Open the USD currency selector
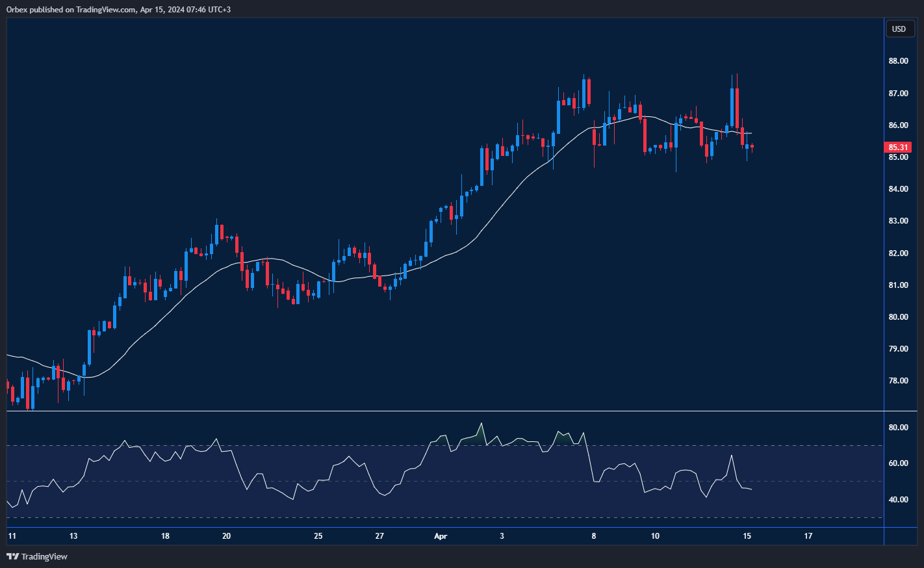Screen dimensions: 924x568 (x=899, y=29)
